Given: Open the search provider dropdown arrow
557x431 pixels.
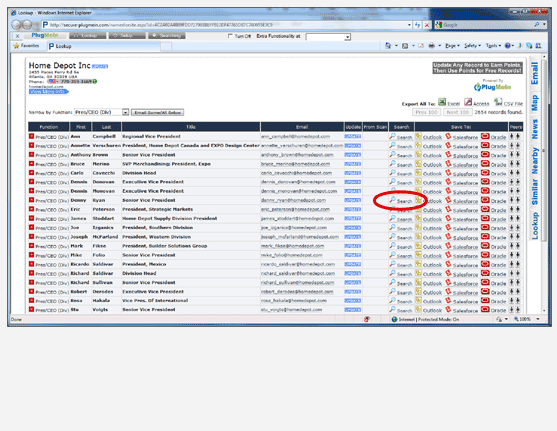Looking at the screenshot, I should (545, 25).
